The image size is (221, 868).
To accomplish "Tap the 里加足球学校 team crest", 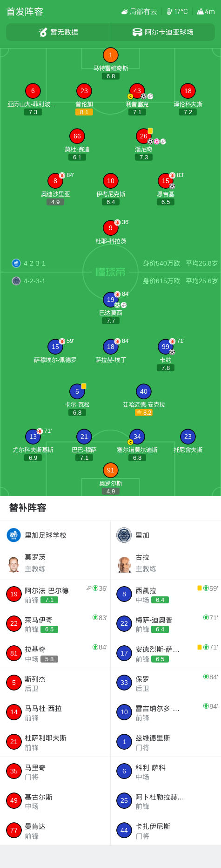I will coord(13,535).
